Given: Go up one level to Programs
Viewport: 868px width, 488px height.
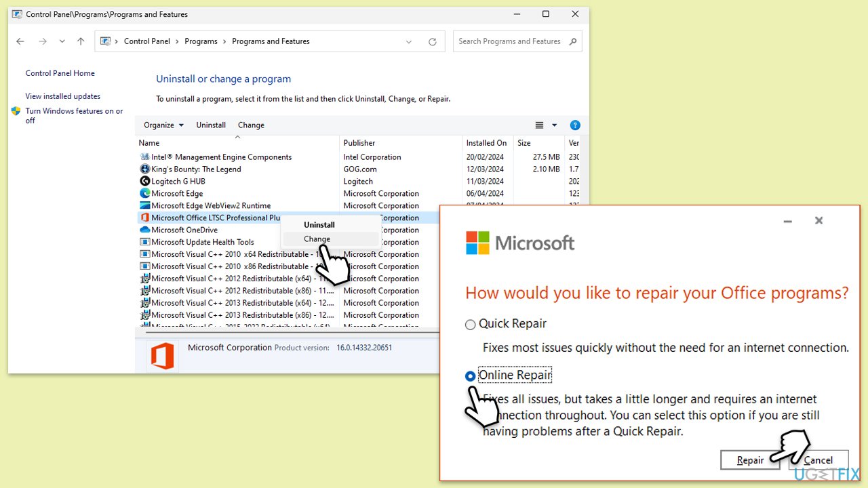Looking at the screenshot, I should [81, 41].
